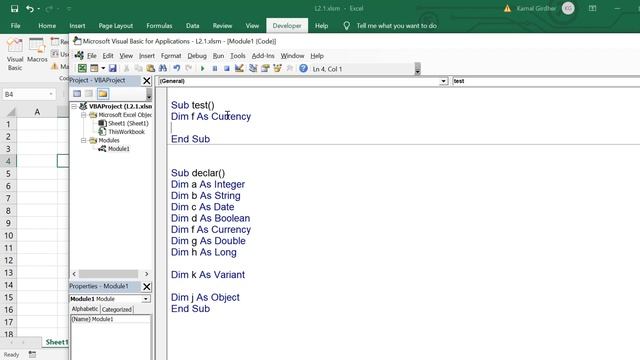Undo in the VBA editor toolbar
Screen dimensions: 640x360
(176, 69)
